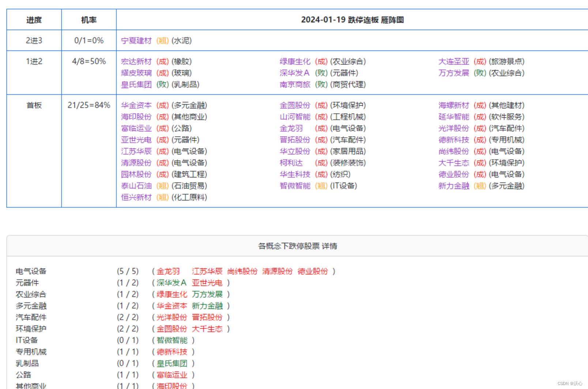
Task: Open 德业股份 link in 首板 table
Action: tap(453, 174)
